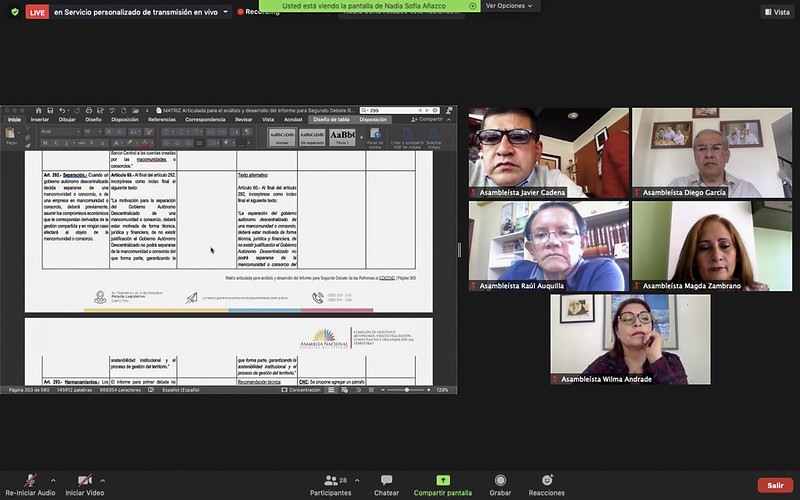Click the Vista button at top right
This screenshot has height=500, width=800.
pos(777,12)
